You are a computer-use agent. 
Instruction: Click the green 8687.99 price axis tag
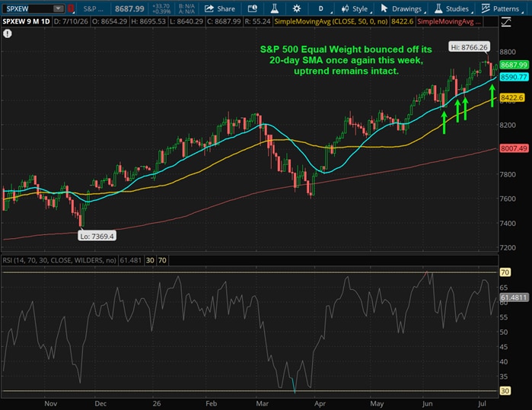pyautogui.click(x=514, y=65)
